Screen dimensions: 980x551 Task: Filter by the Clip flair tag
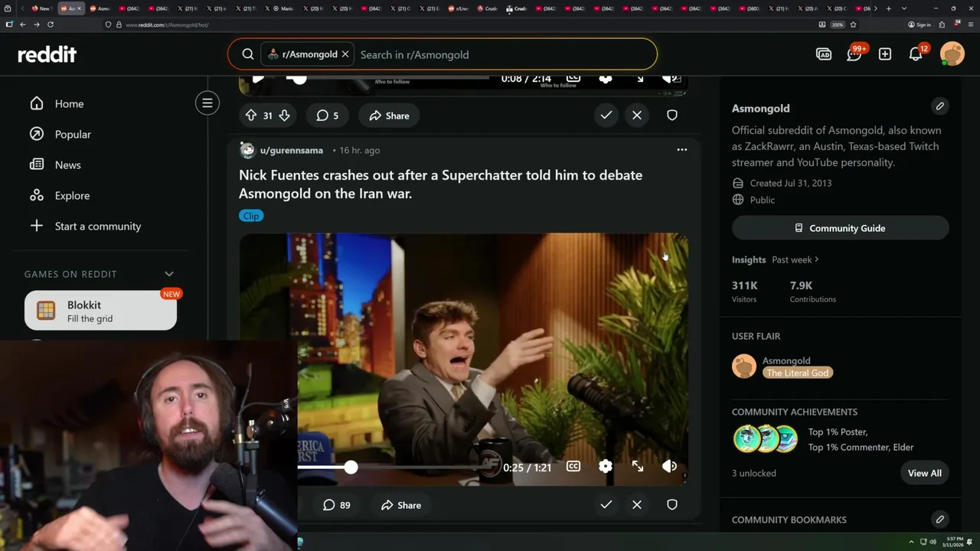coord(251,216)
